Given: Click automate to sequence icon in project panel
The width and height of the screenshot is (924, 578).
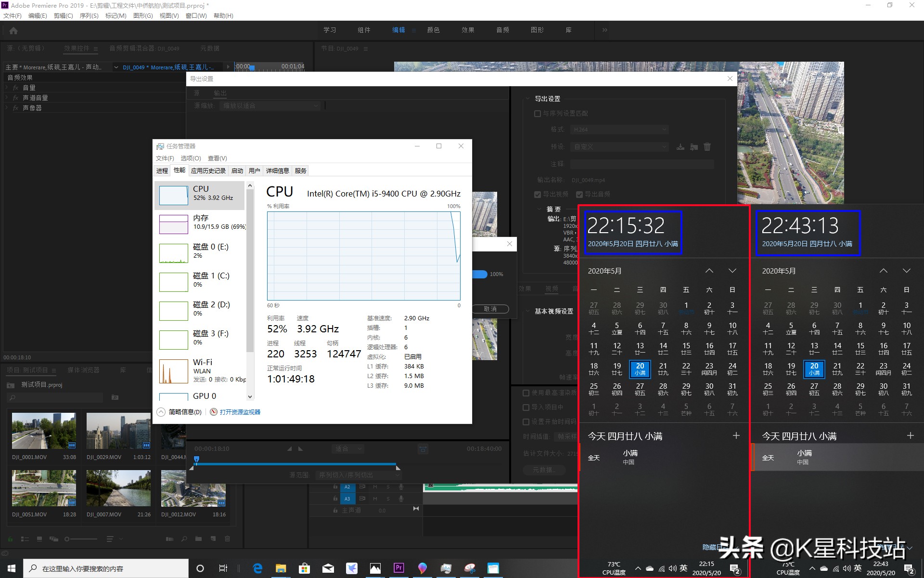Looking at the screenshot, I should [169, 539].
